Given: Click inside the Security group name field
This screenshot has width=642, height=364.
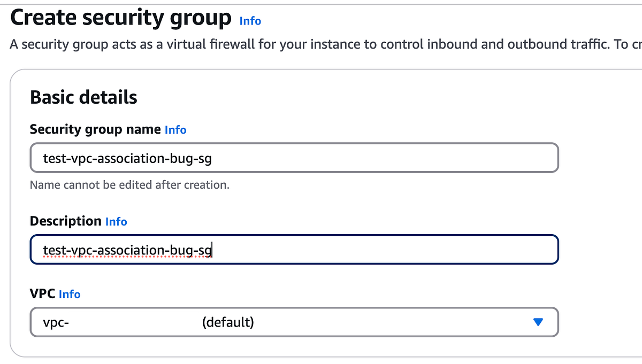Looking at the screenshot, I should (294, 158).
